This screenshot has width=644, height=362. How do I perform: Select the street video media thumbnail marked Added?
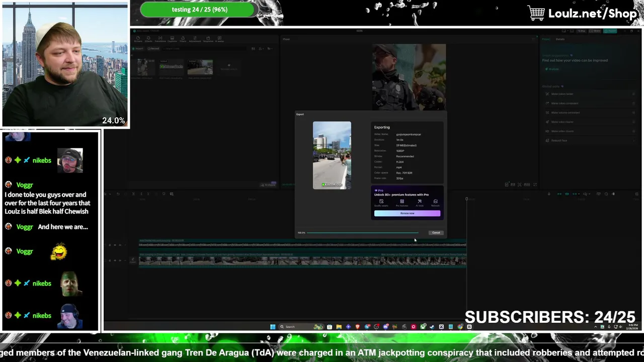tap(200, 67)
